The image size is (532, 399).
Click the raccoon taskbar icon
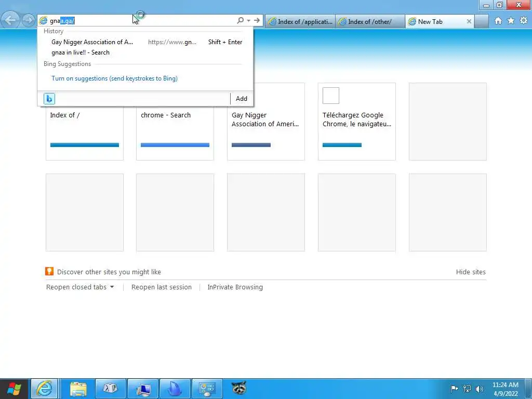coord(239,388)
